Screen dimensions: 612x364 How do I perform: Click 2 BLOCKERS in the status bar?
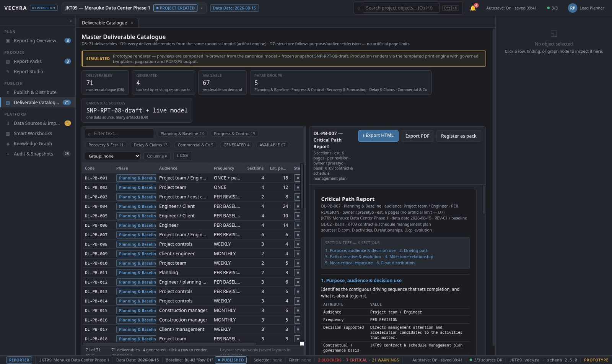(330, 360)
